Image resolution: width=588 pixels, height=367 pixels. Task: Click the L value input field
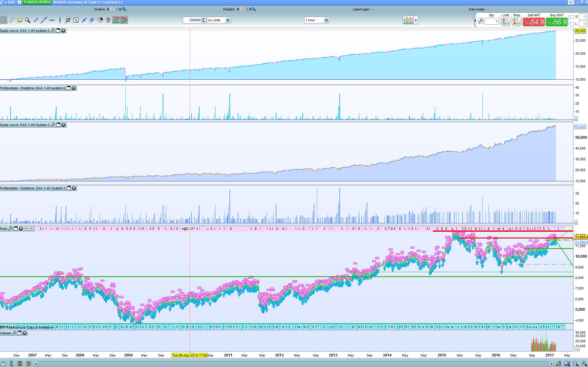(x=583, y=24)
